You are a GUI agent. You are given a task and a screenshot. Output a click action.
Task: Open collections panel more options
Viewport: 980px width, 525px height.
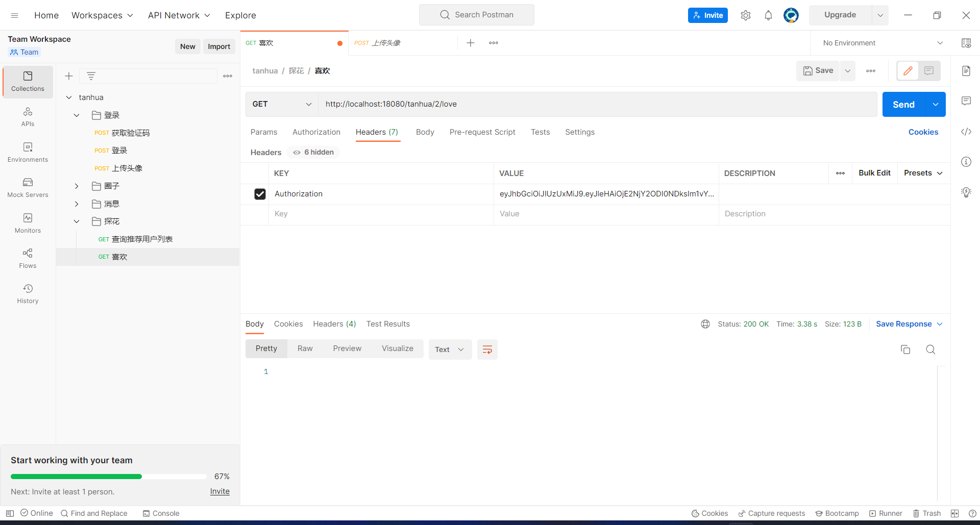click(228, 76)
